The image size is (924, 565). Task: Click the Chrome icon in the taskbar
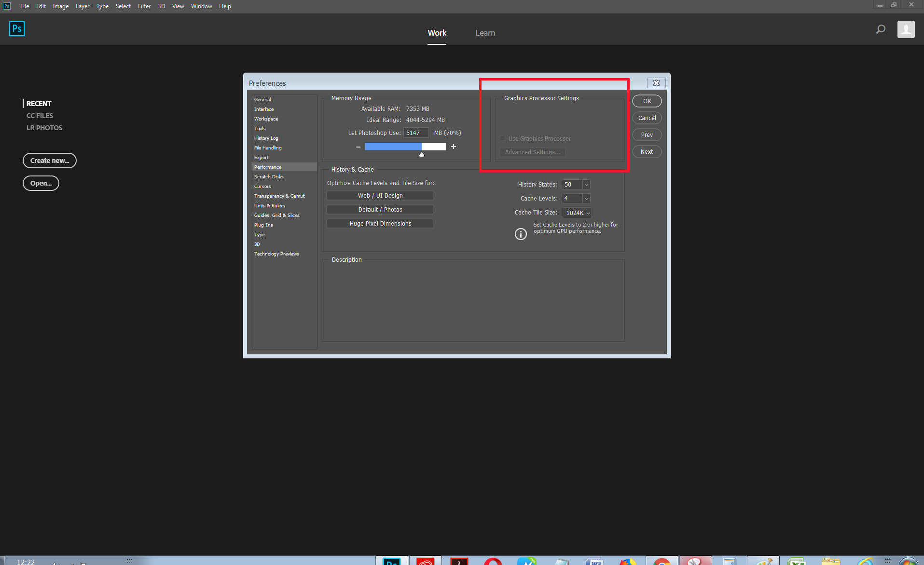(x=662, y=561)
